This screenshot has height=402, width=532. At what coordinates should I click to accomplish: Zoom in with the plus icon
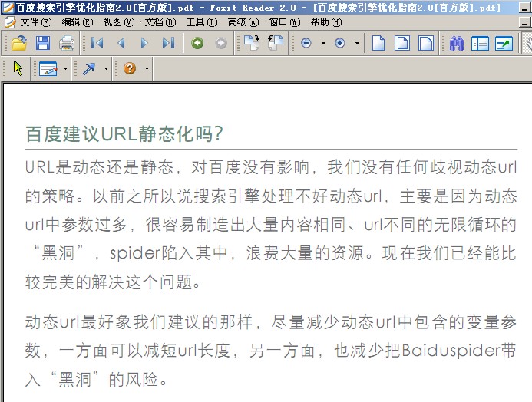coord(340,43)
